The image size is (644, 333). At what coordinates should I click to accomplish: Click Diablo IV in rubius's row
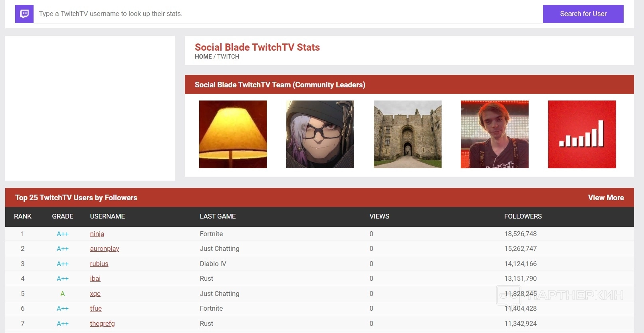pyautogui.click(x=213, y=264)
